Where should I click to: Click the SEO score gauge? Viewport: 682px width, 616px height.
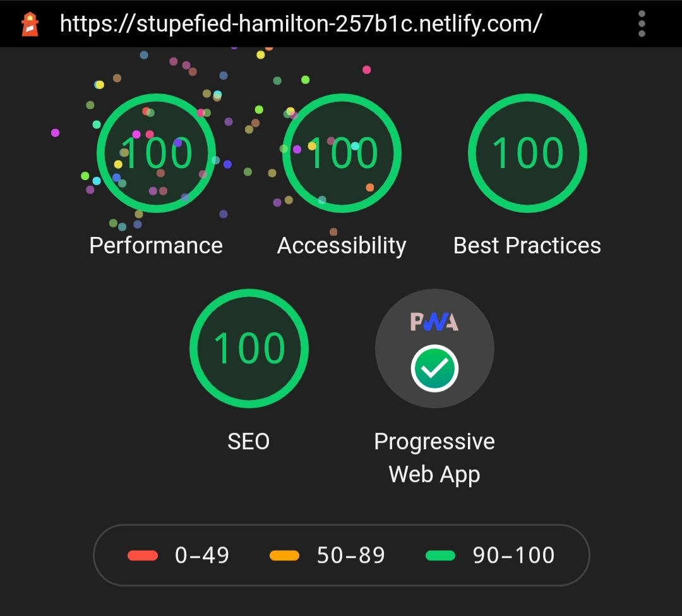pos(249,348)
